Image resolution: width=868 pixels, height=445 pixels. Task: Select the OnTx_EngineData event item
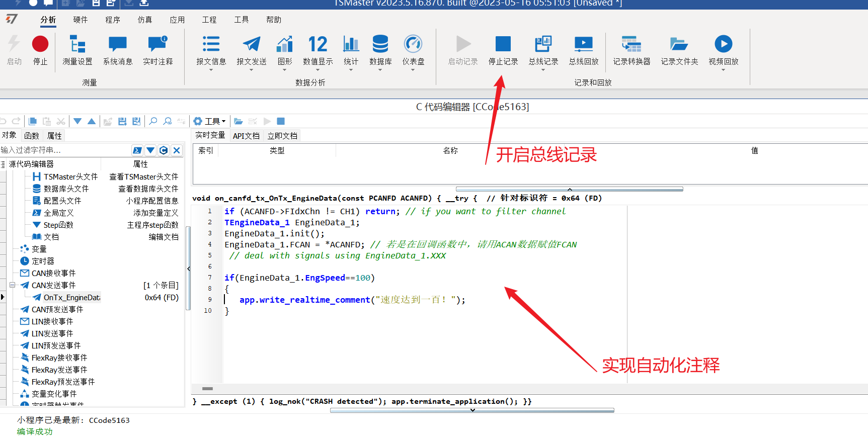(x=72, y=298)
